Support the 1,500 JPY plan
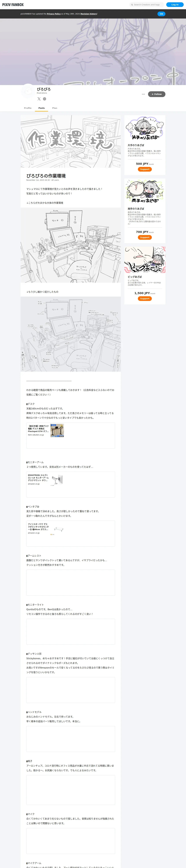Image resolution: width=186 pixels, height=868 pixels. [145, 299]
